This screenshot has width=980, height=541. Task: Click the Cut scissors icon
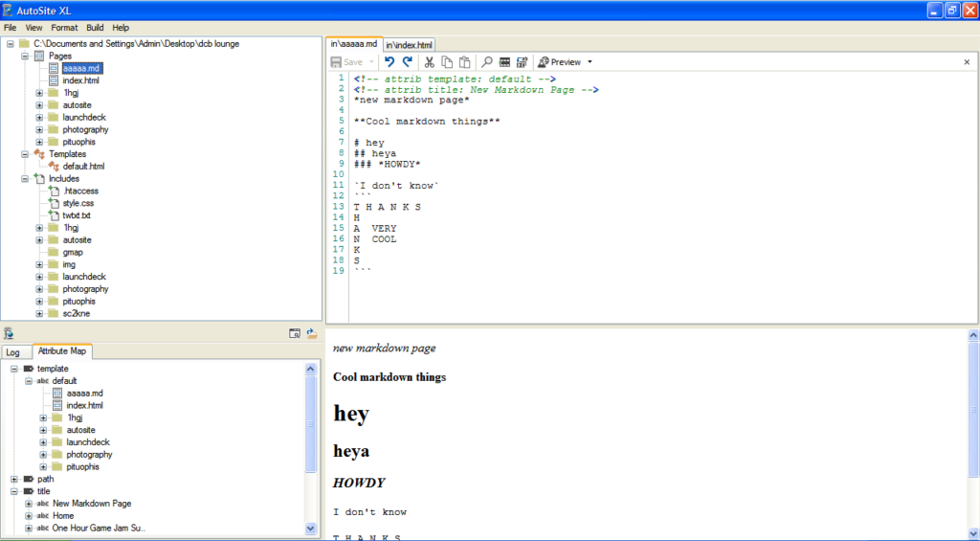[x=430, y=61]
